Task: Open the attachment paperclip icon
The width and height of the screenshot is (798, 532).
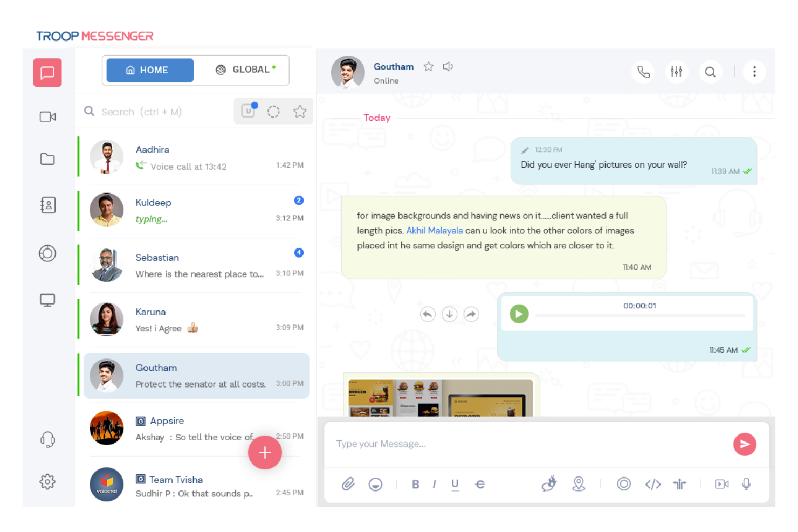Action: coord(348,484)
